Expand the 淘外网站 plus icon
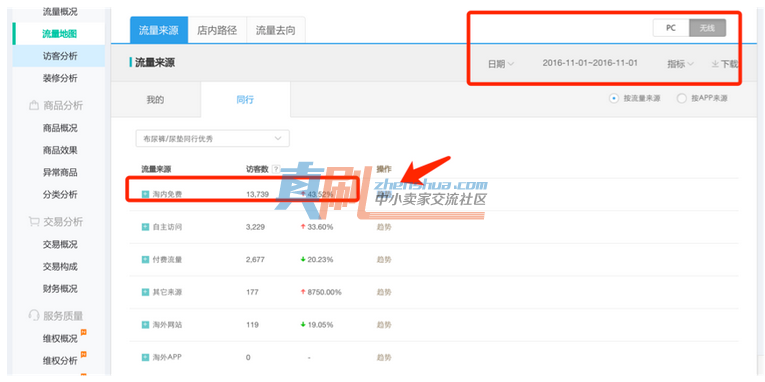 point(145,324)
